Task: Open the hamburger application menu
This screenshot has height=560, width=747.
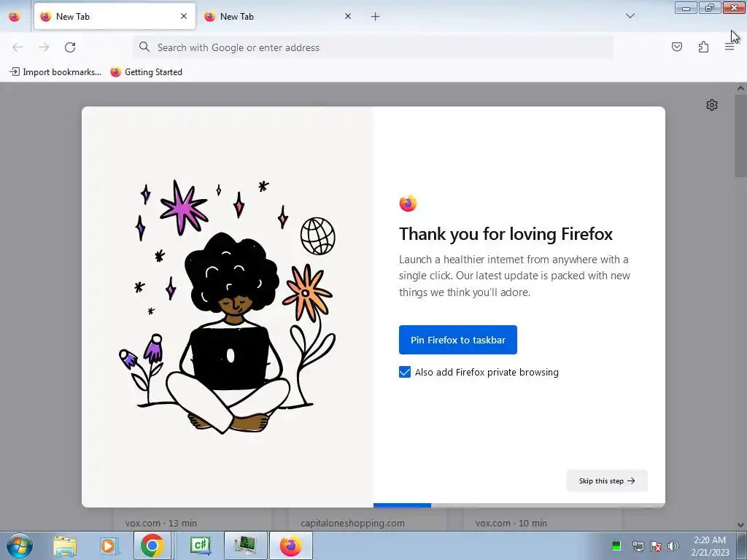Action: [x=729, y=47]
